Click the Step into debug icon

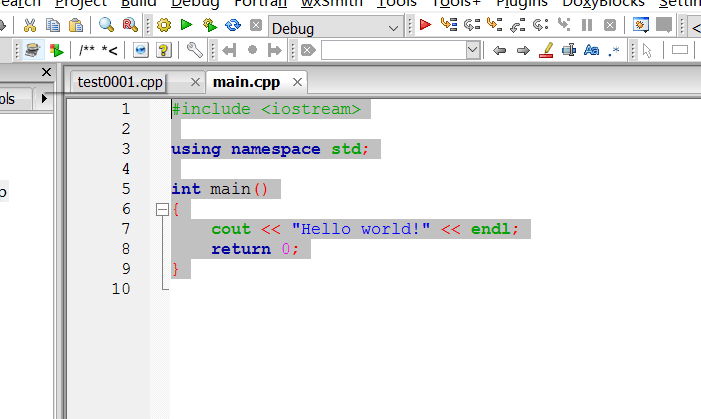click(x=494, y=25)
